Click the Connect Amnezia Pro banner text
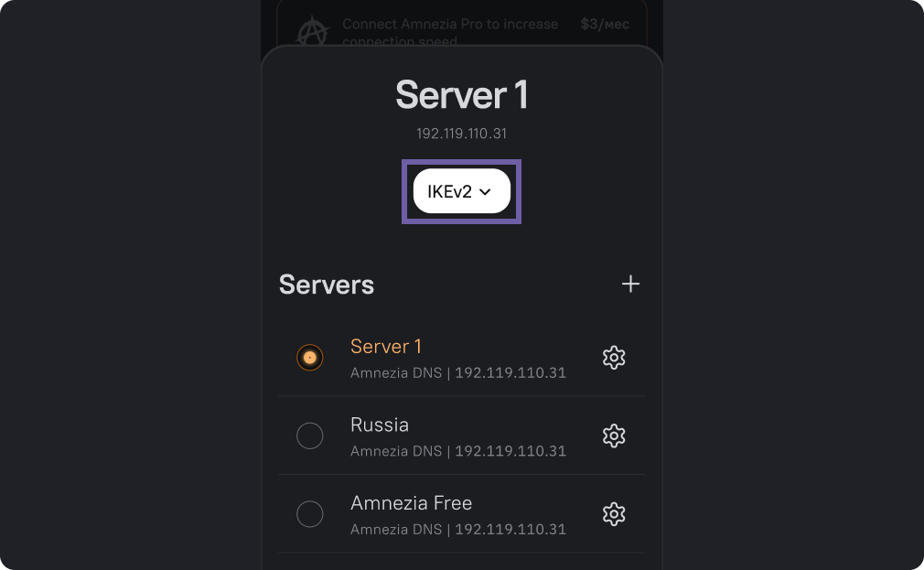The width and height of the screenshot is (924, 570). (x=450, y=25)
